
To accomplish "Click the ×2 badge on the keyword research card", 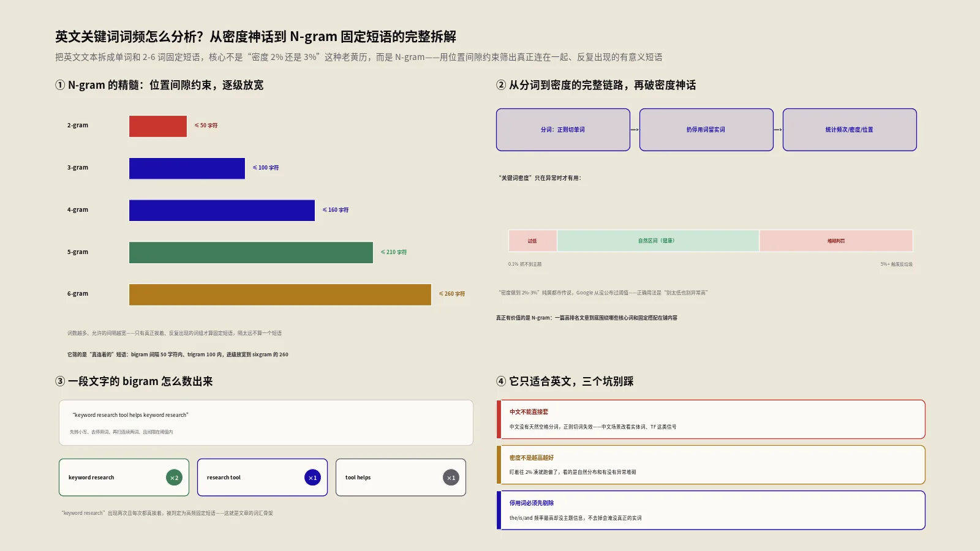I will click(x=174, y=478).
